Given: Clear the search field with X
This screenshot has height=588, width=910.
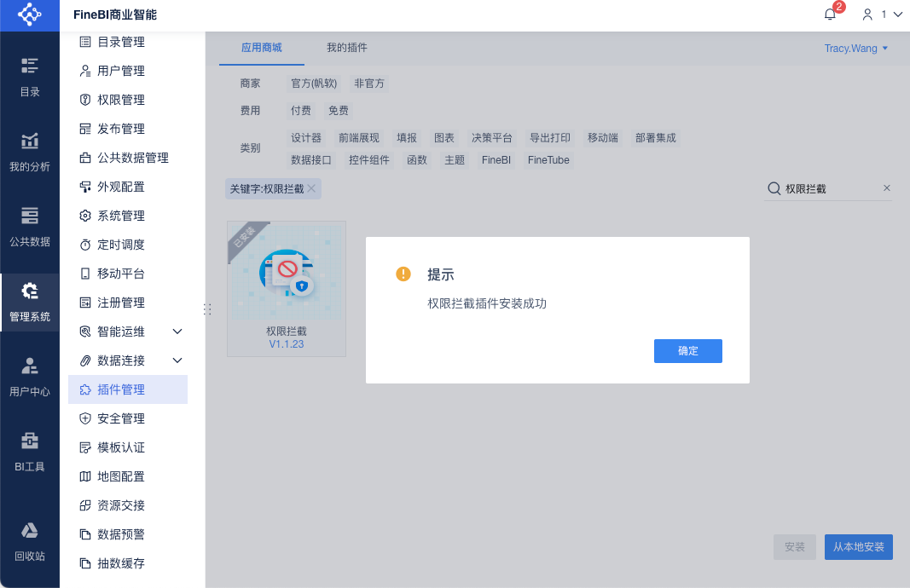Looking at the screenshot, I should click(887, 187).
